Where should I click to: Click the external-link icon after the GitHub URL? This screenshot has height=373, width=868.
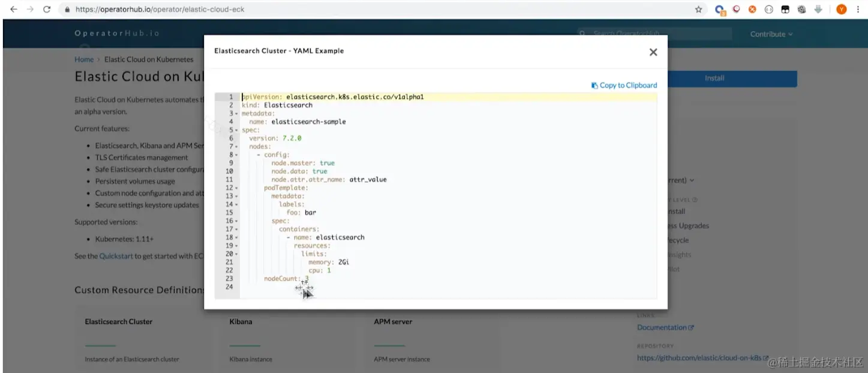765,359
